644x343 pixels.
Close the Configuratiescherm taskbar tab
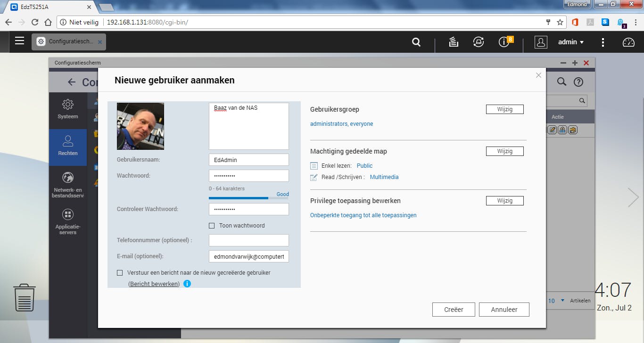click(x=99, y=42)
